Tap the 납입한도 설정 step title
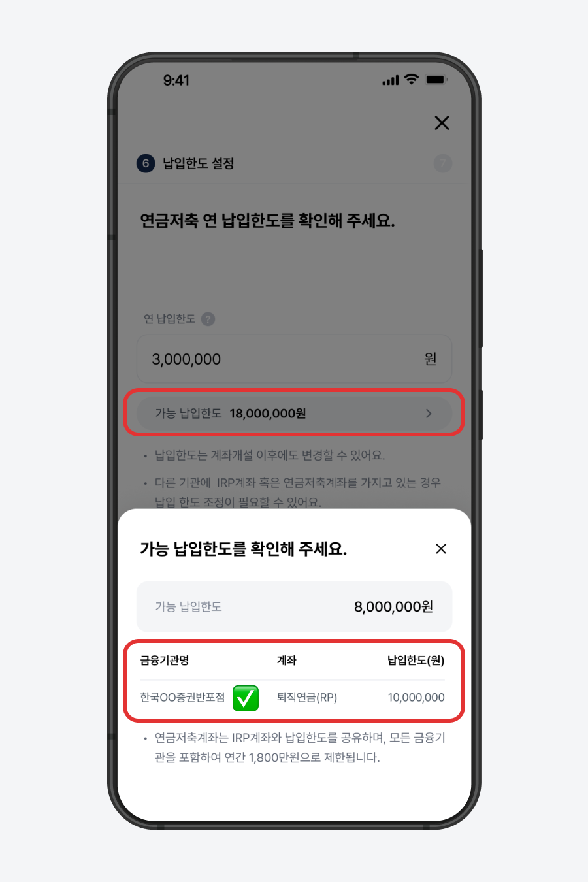The height and width of the screenshot is (882, 588). pos(199,163)
